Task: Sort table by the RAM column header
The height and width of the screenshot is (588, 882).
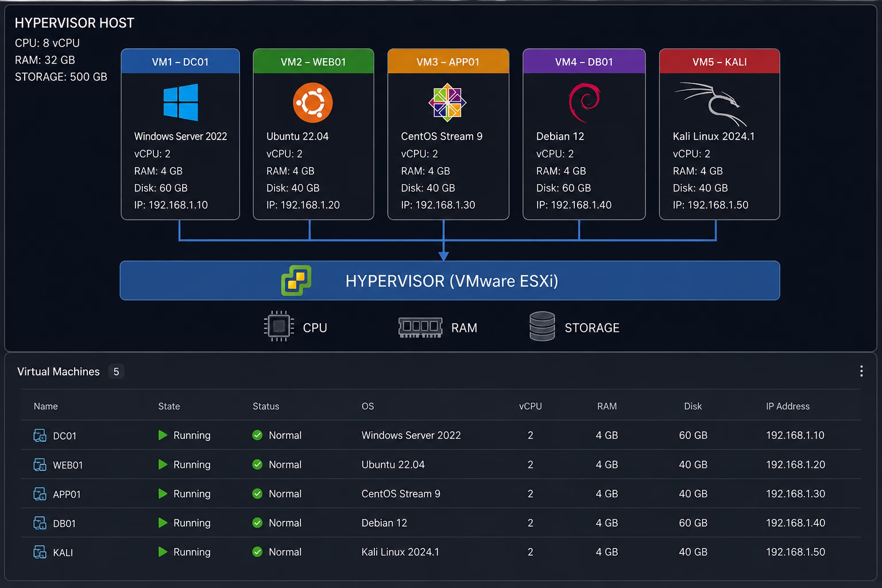Action: pos(607,406)
